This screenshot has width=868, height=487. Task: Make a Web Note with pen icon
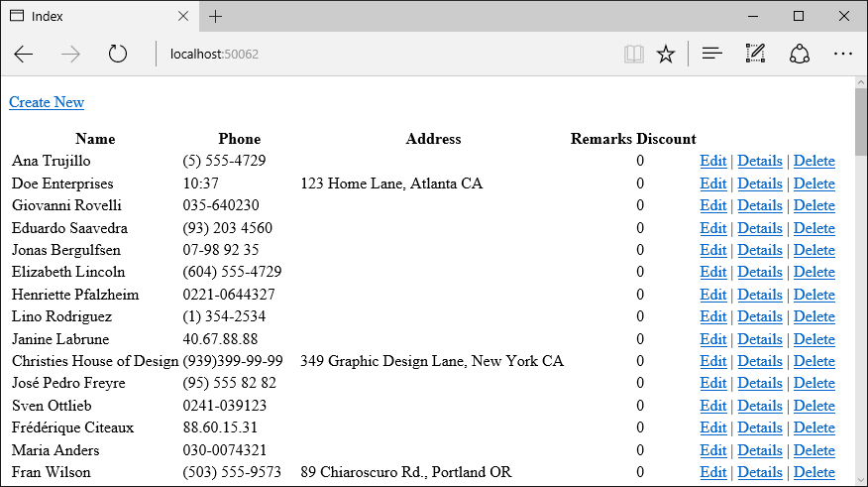click(x=755, y=54)
